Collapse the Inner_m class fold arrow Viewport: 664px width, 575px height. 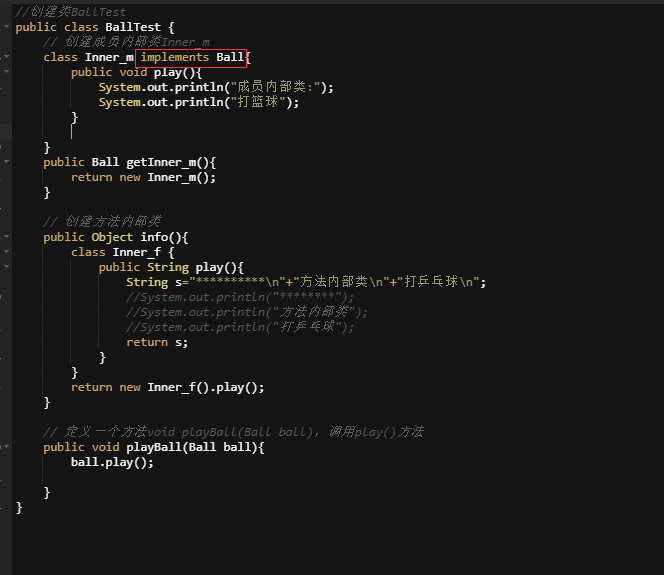(x=6, y=57)
